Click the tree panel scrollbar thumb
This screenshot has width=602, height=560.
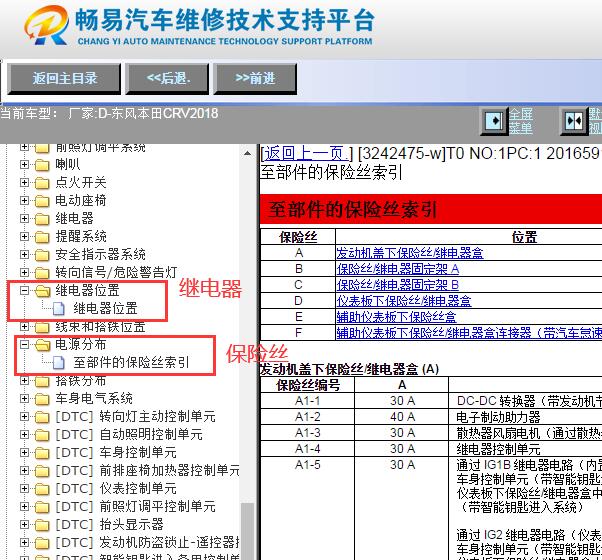point(248,532)
